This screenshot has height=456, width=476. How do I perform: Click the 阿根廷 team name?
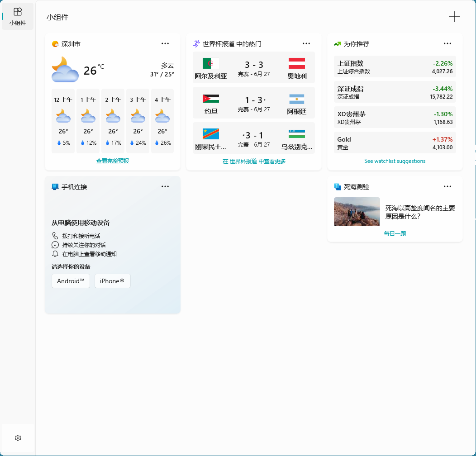click(x=297, y=111)
